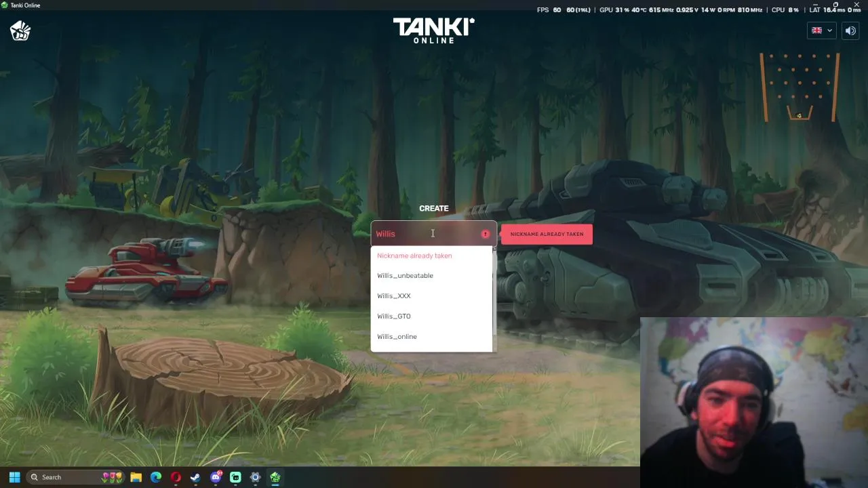Click the Tanki clan logo icon top-left
Viewport: 868px width, 488px height.
click(x=20, y=30)
